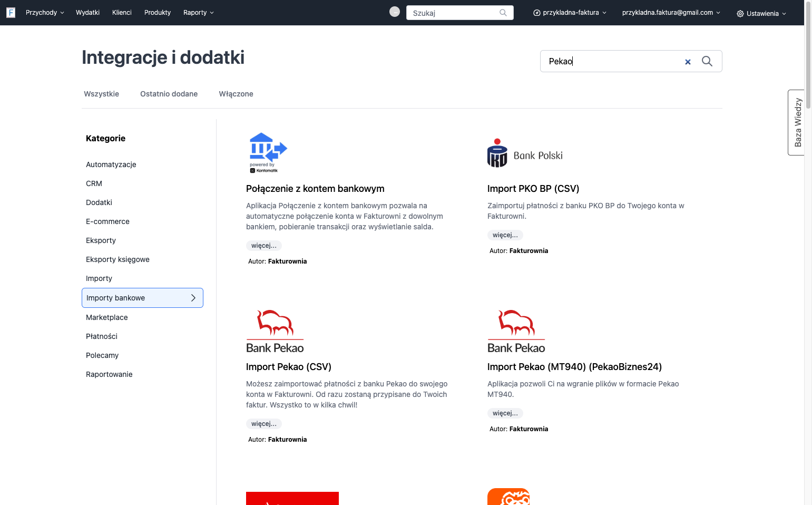The height and width of the screenshot is (505, 812).
Task: Expand the user email dropdown
Action: coord(671,13)
